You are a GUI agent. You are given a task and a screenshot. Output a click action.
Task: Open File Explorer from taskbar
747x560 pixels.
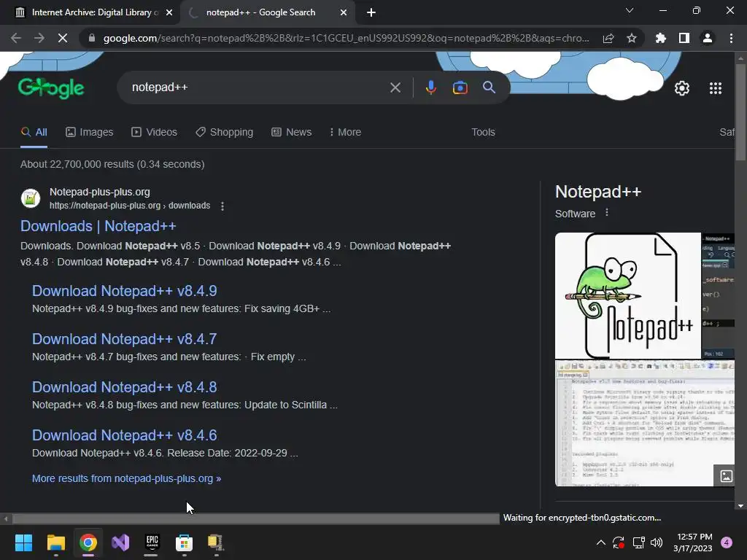tap(55, 542)
